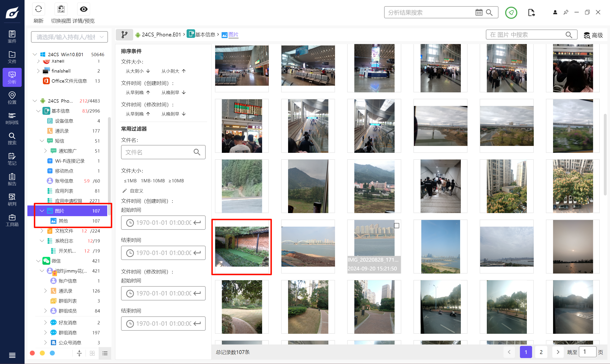This screenshot has height=364, width=610.
Task: Sort modified time 从早到晚
Action: pos(138,114)
